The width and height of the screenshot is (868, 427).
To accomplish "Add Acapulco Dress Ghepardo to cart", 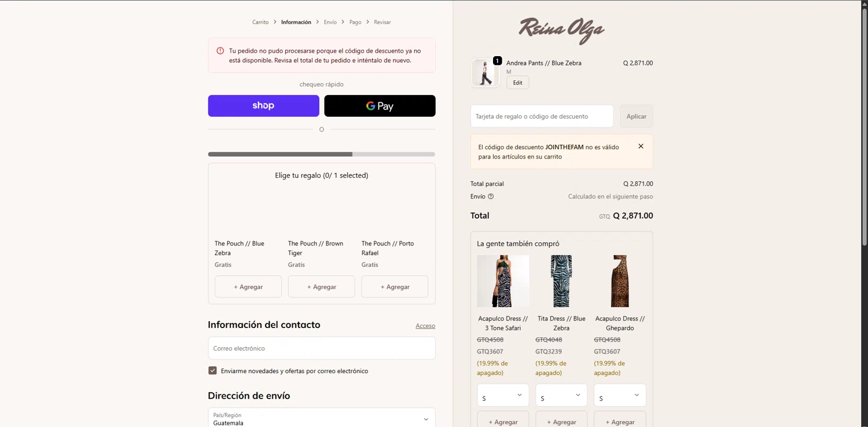I will pos(620,420).
